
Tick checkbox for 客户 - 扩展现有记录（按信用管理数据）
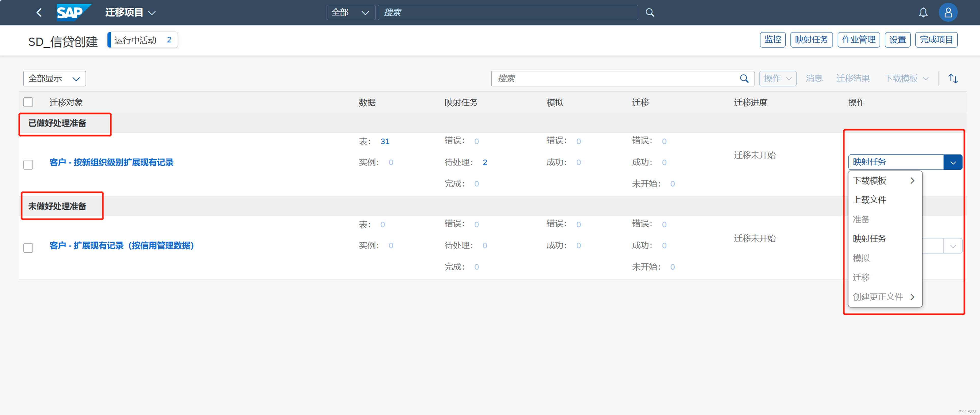coord(28,248)
